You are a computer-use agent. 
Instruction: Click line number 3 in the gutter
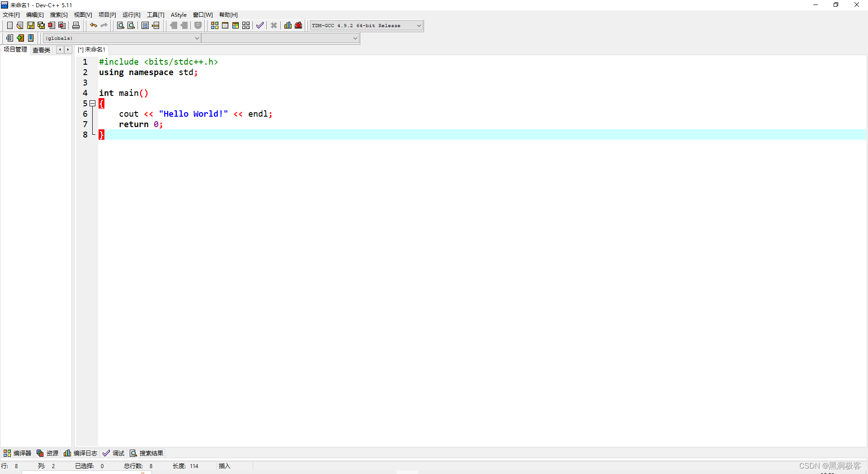(85, 83)
